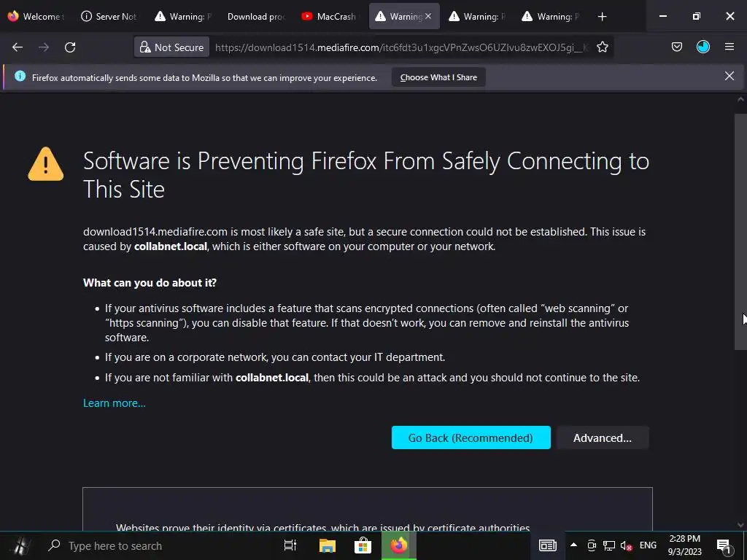Click the forward navigation arrow
This screenshot has width=747, height=560.
pos(44,47)
